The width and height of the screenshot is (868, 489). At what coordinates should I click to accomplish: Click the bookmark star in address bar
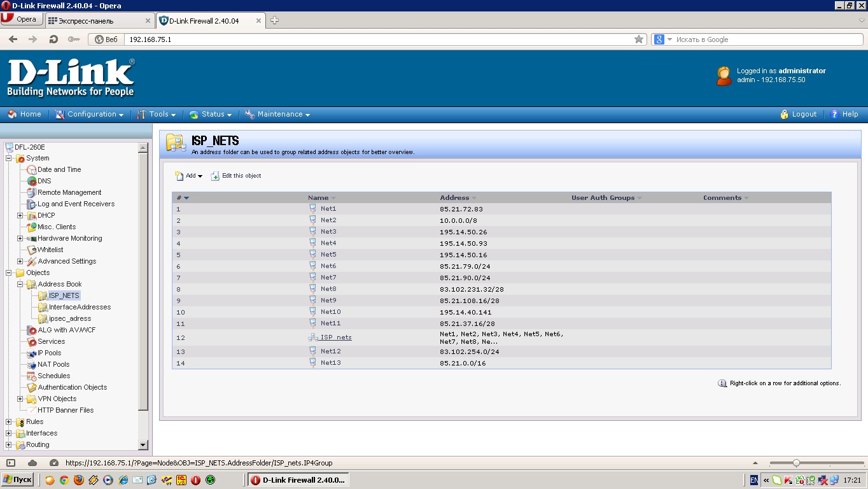click(x=639, y=39)
